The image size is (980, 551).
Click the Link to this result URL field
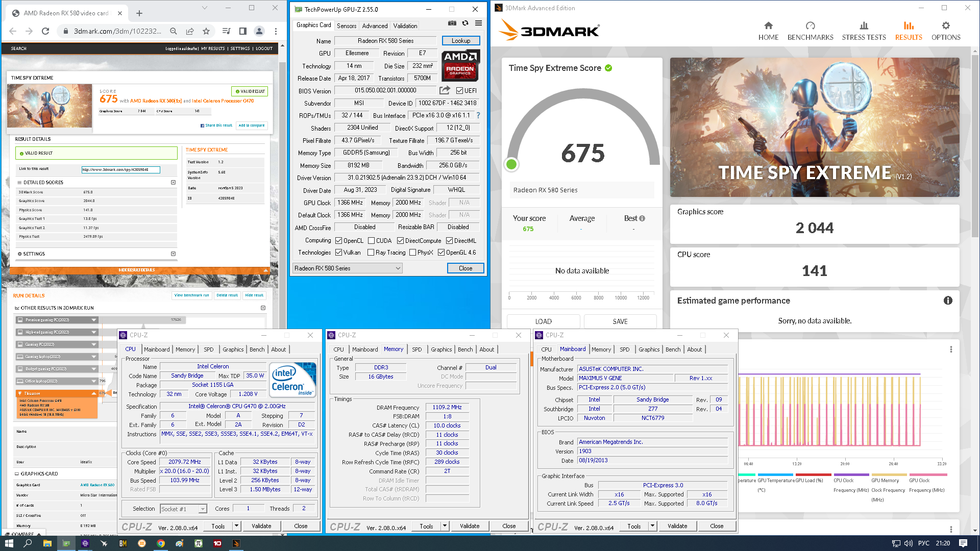click(x=121, y=170)
